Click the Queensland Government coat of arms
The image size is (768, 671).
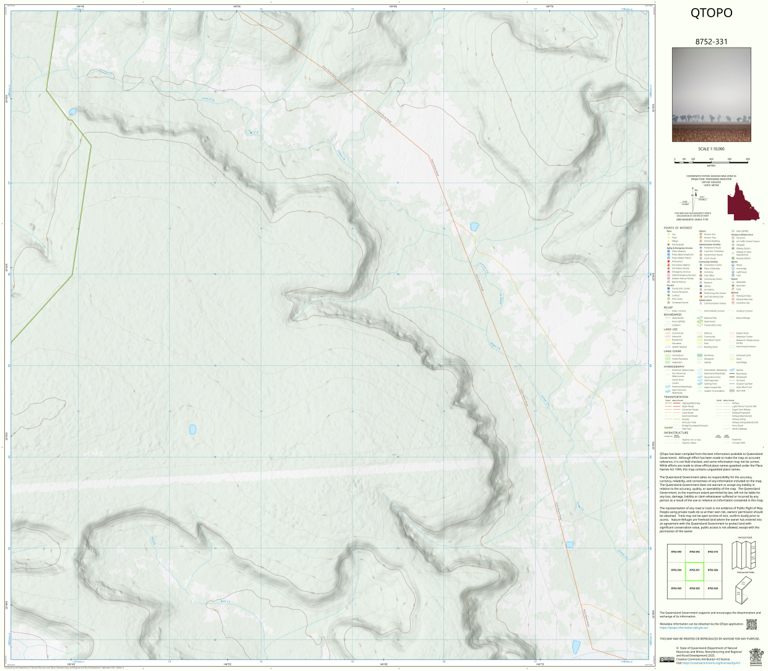pyautogui.click(x=756, y=655)
